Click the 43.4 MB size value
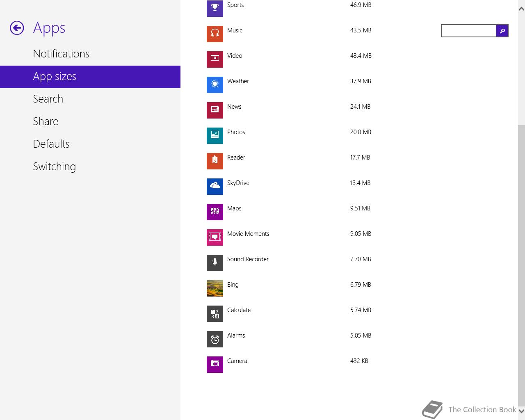The height and width of the screenshot is (420, 525). pyautogui.click(x=361, y=56)
